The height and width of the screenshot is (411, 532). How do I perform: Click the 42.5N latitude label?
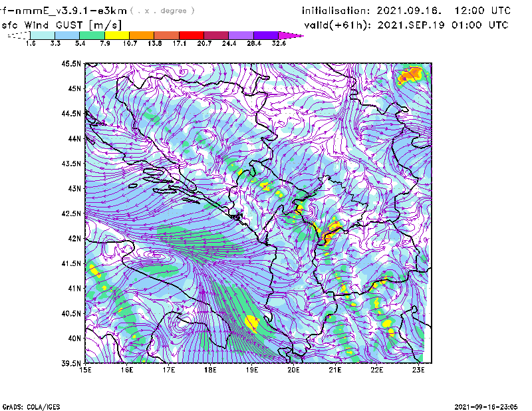coord(71,213)
